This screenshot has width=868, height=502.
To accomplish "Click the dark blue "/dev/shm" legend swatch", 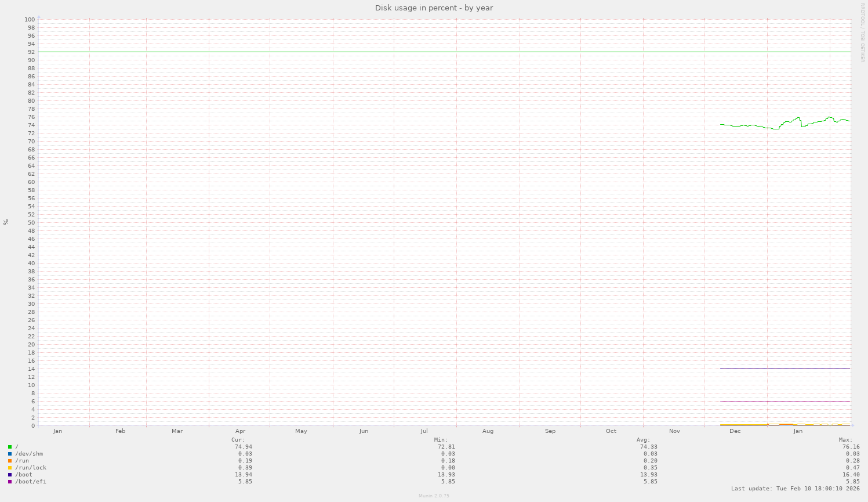I will click(x=9, y=453).
